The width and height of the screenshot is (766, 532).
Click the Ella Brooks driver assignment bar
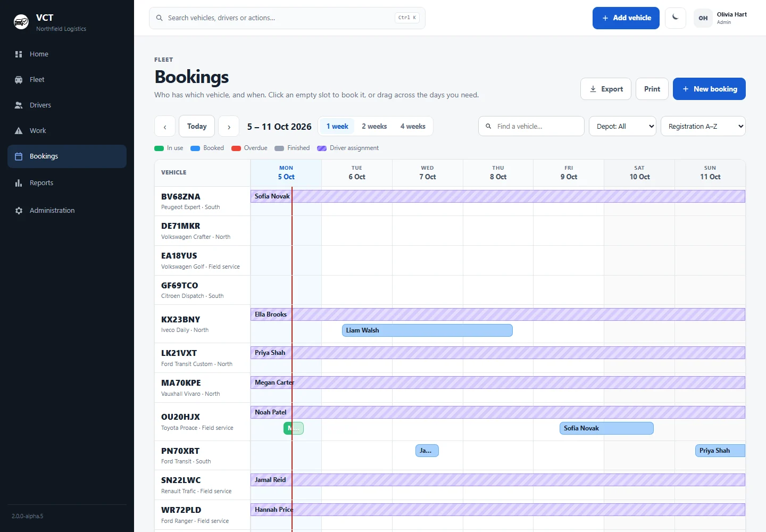(x=498, y=314)
